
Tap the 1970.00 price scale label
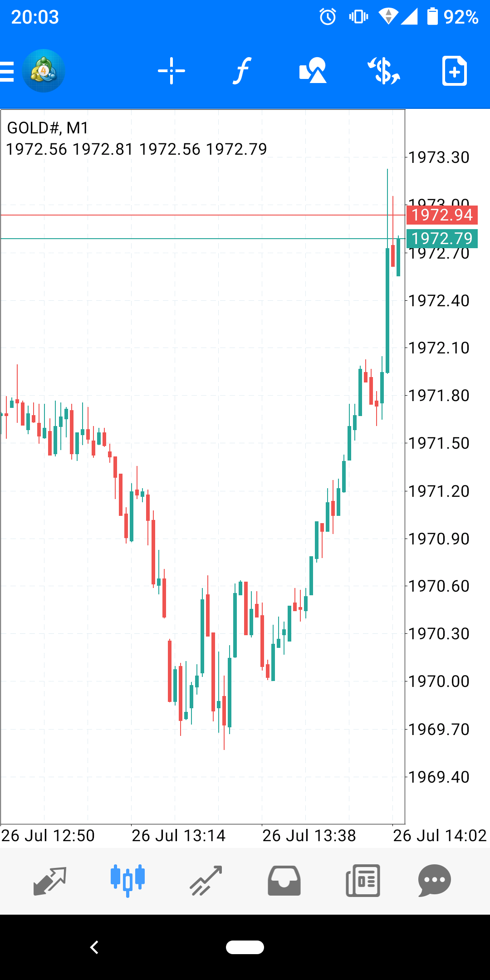(439, 681)
